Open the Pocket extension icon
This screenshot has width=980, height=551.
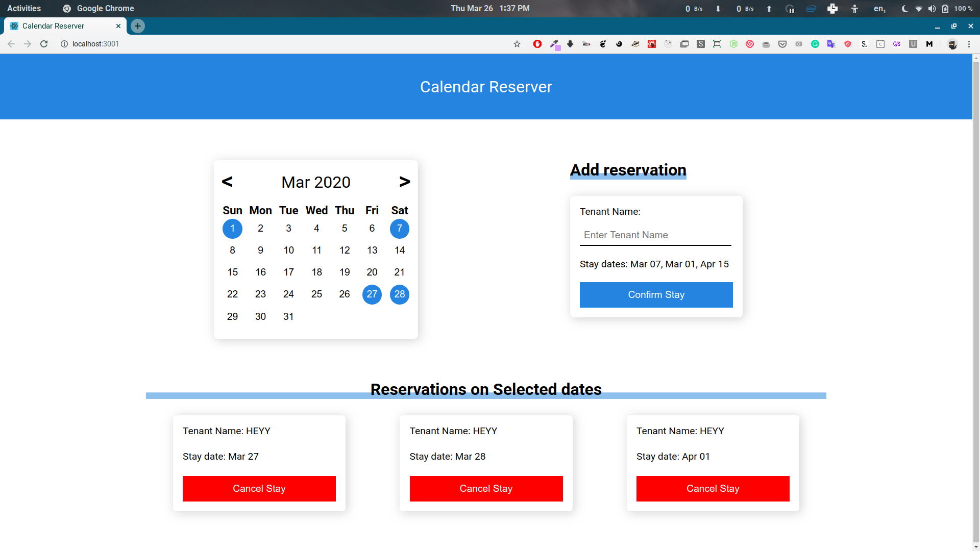click(x=782, y=44)
